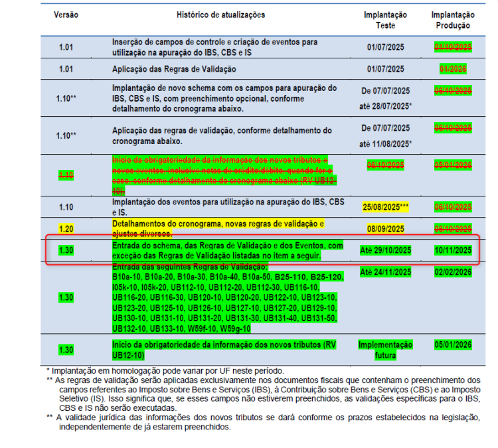Click 'Entrada do schema, das Regras' description
The image size is (498, 448).
[x=227, y=250]
